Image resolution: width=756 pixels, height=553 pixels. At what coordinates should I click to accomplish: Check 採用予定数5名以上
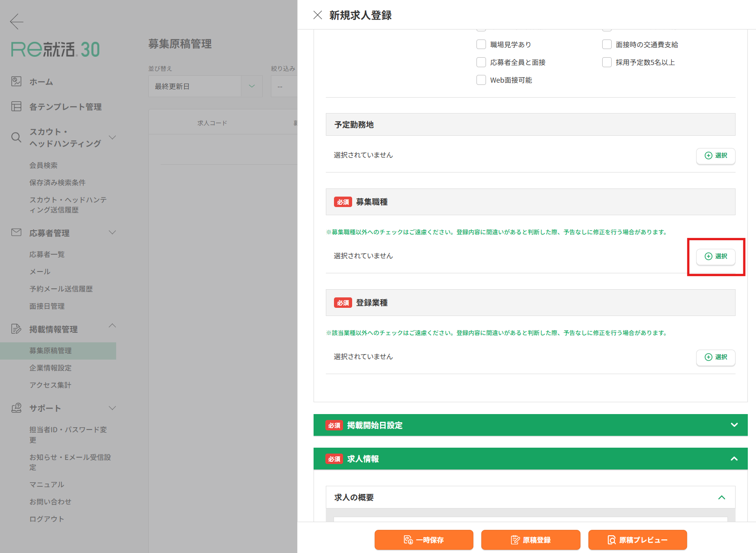(x=607, y=62)
